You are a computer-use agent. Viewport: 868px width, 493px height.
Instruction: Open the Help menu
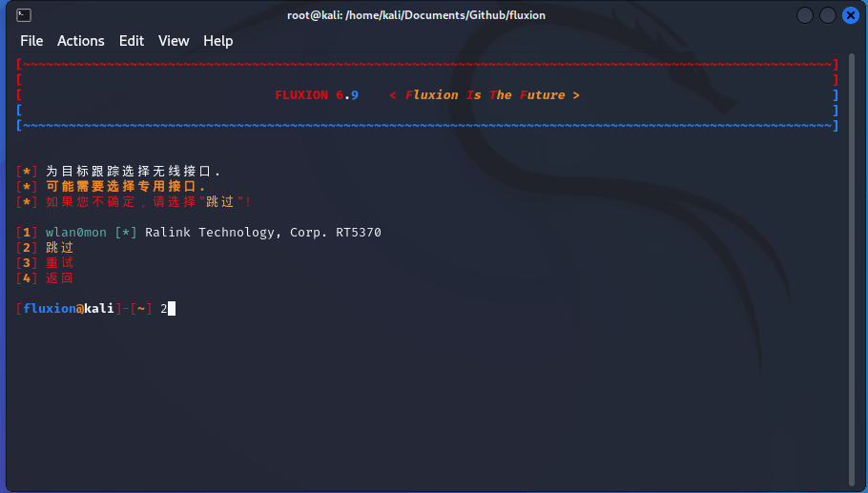point(218,41)
